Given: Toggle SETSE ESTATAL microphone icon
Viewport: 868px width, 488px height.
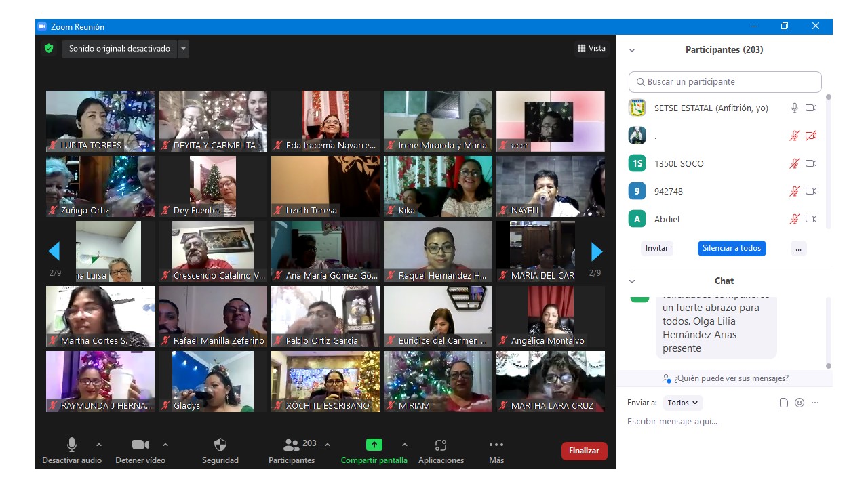Looking at the screenshot, I should [x=795, y=108].
